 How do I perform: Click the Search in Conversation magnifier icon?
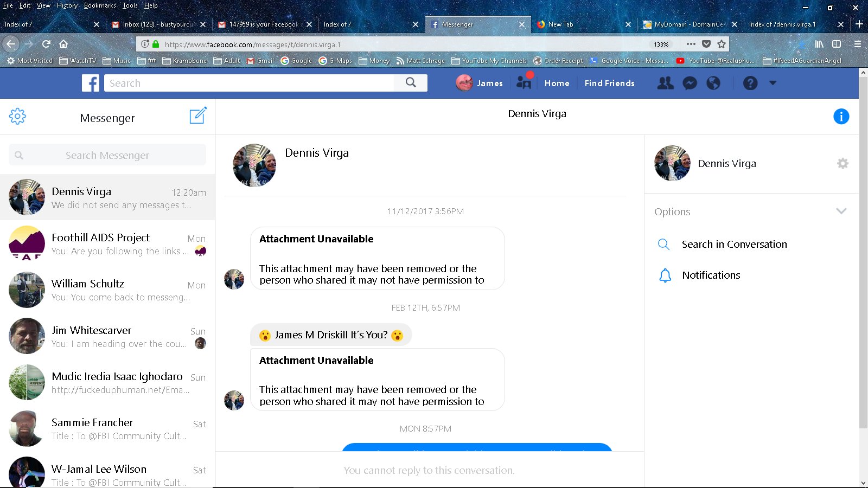(663, 244)
